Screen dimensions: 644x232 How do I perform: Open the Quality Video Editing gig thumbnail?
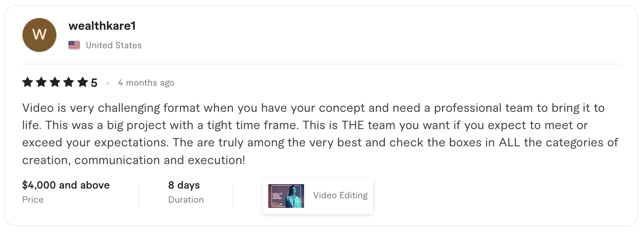(286, 196)
